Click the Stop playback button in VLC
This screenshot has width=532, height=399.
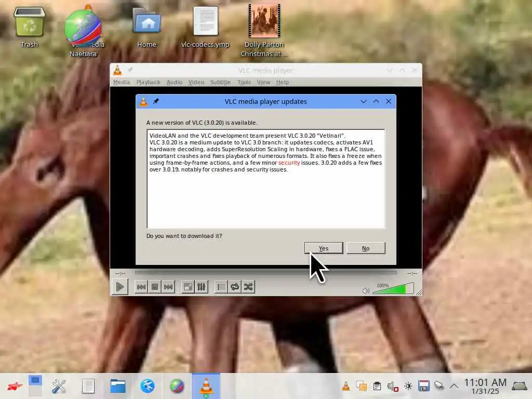pos(155,287)
